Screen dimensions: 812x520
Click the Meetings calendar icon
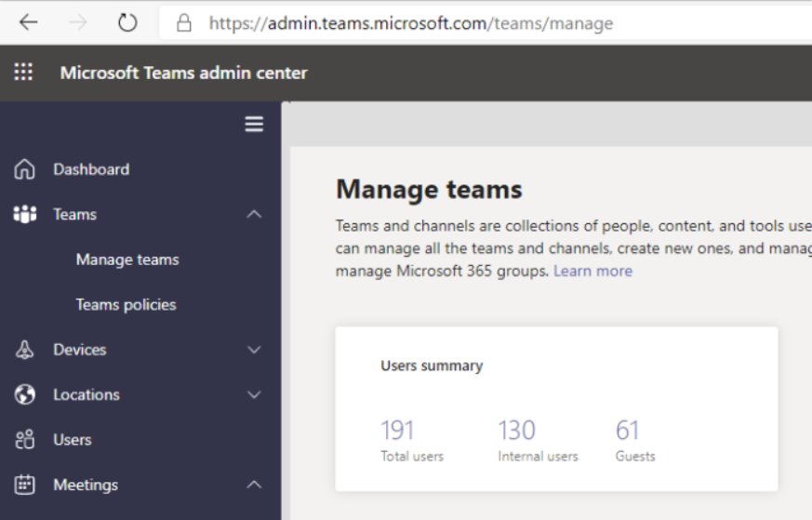click(25, 485)
